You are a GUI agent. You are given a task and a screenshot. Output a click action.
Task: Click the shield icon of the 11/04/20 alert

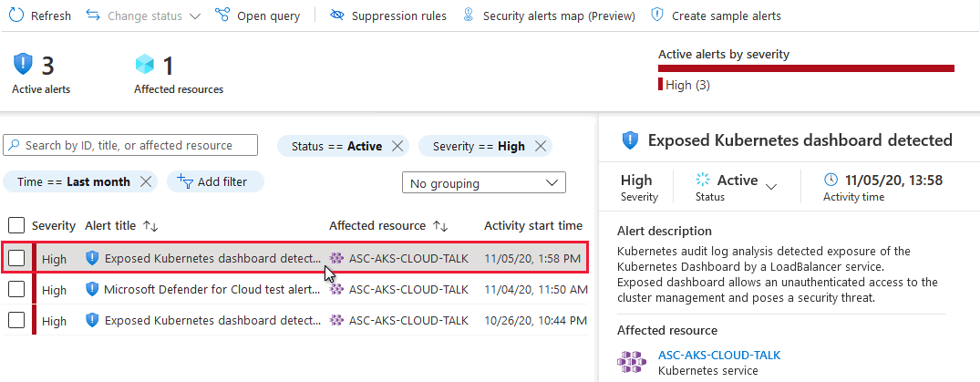coord(92,289)
